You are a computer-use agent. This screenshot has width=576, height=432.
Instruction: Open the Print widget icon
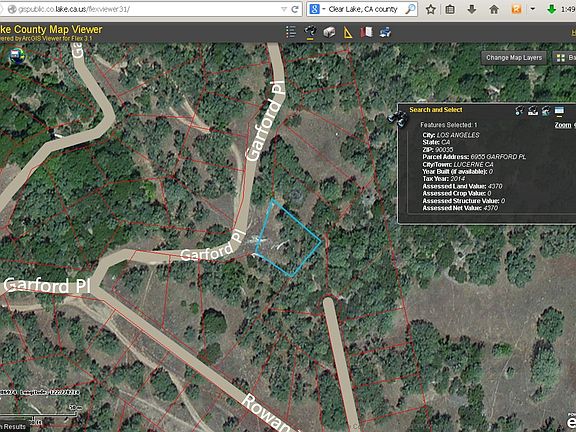point(385,32)
